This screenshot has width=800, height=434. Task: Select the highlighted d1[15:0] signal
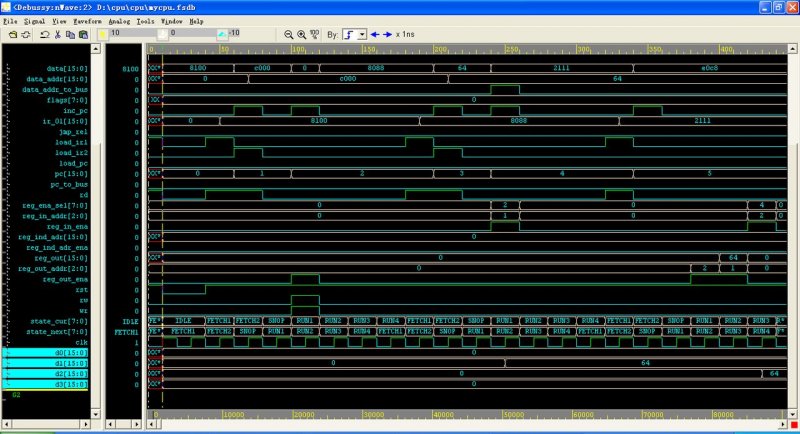coord(45,364)
